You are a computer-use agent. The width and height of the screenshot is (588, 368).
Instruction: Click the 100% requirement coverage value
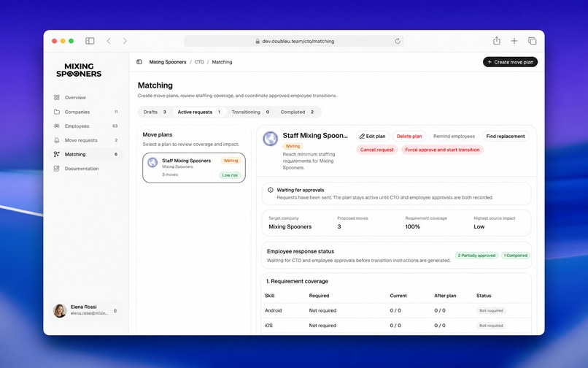412,227
